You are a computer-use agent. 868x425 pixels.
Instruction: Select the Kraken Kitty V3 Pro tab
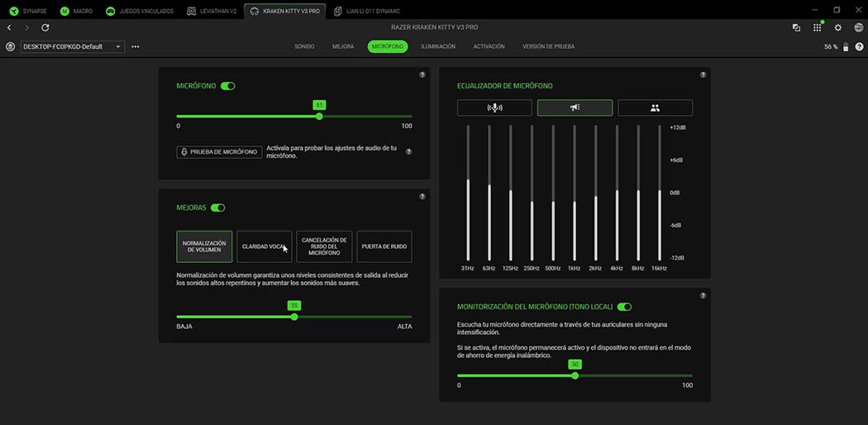[x=284, y=11]
